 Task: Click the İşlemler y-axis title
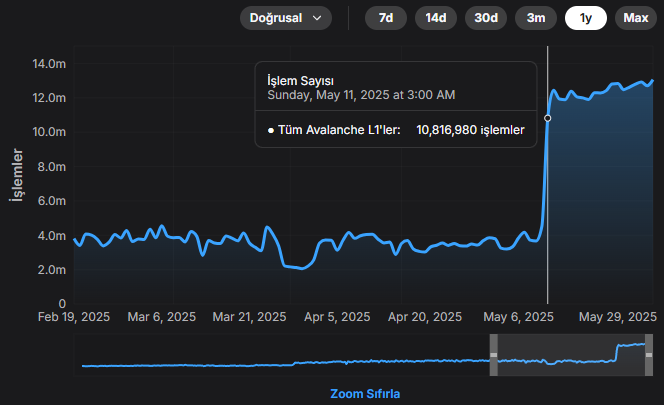coord(17,175)
